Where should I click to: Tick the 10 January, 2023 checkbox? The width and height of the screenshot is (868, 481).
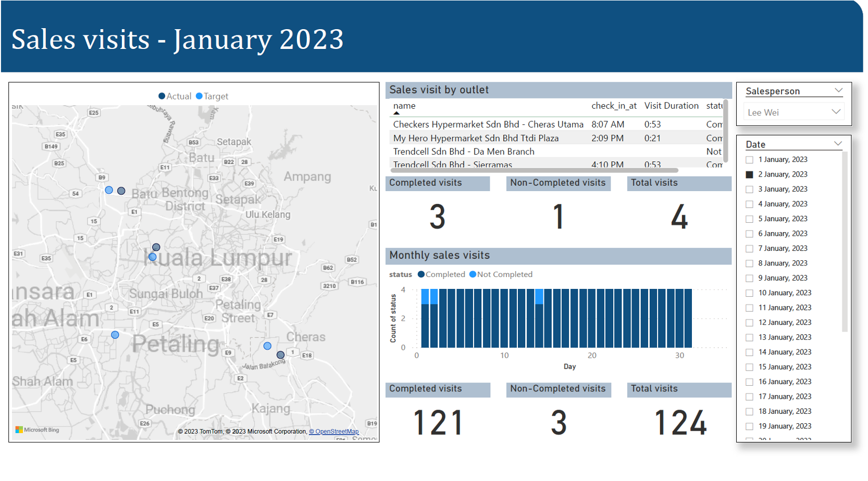(x=749, y=293)
